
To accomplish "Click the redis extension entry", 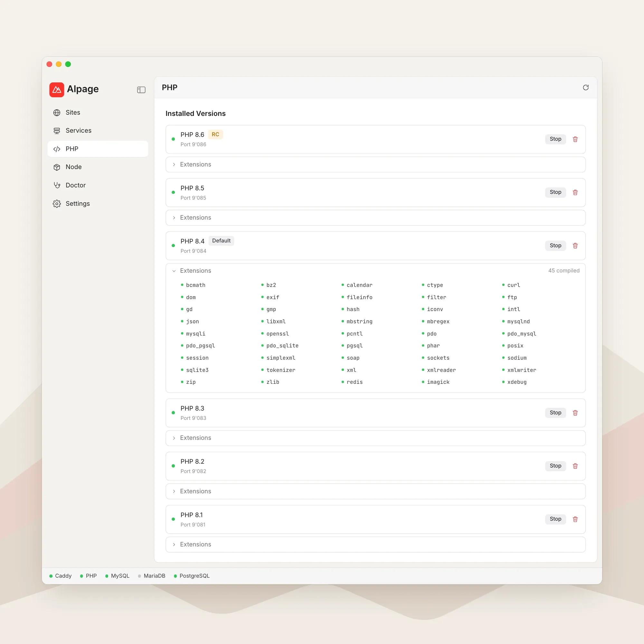I will click(x=352, y=382).
